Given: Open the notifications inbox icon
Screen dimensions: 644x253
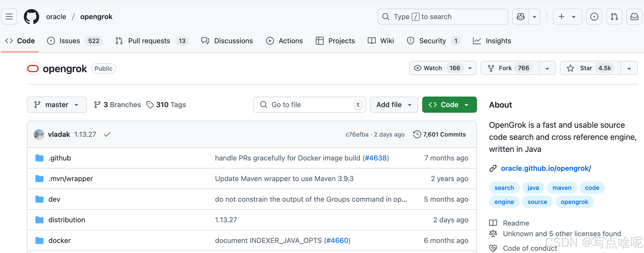Looking at the screenshot, I should coord(634,17).
